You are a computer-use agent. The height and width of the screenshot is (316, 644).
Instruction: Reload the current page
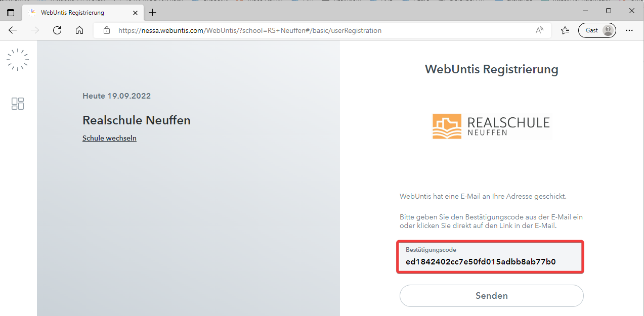click(57, 30)
